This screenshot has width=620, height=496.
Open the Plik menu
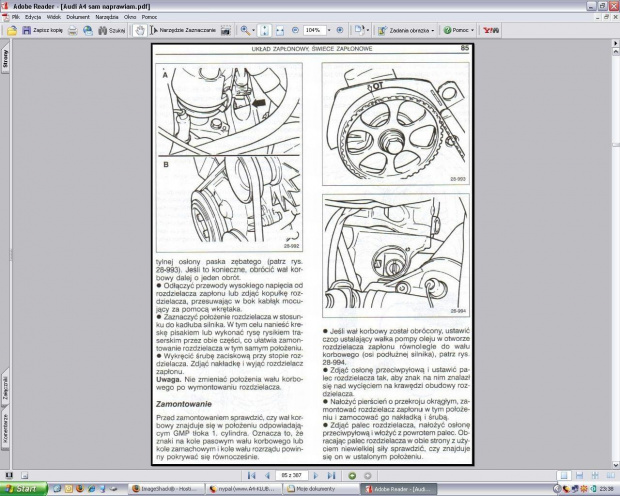point(15,17)
